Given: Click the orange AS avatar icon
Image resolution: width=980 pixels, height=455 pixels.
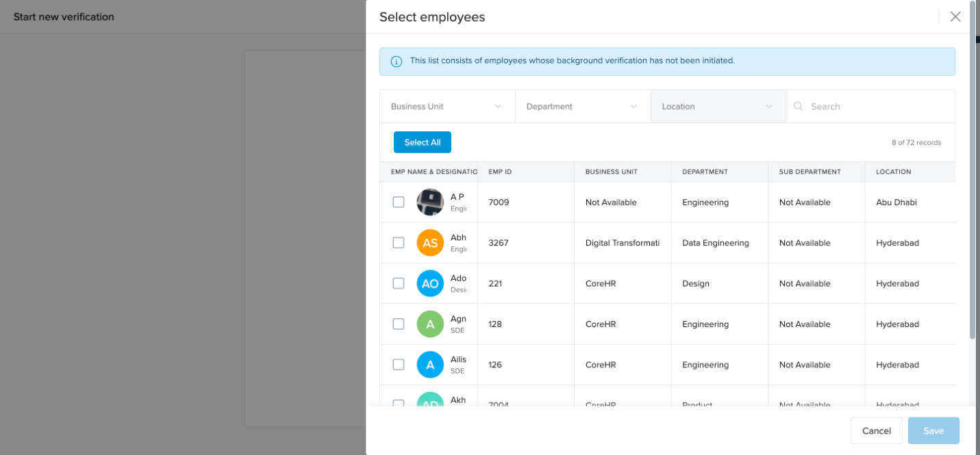Looking at the screenshot, I should (430, 243).
